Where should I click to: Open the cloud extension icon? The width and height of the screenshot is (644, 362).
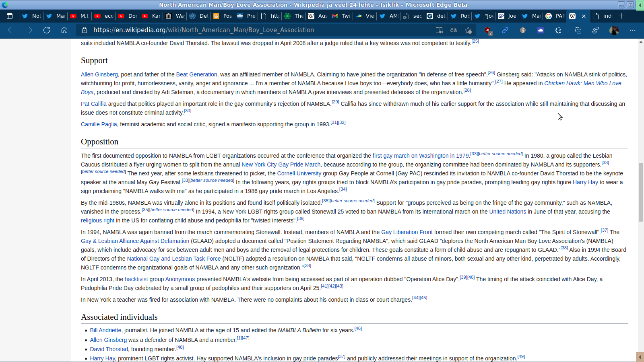coord(541,30)
